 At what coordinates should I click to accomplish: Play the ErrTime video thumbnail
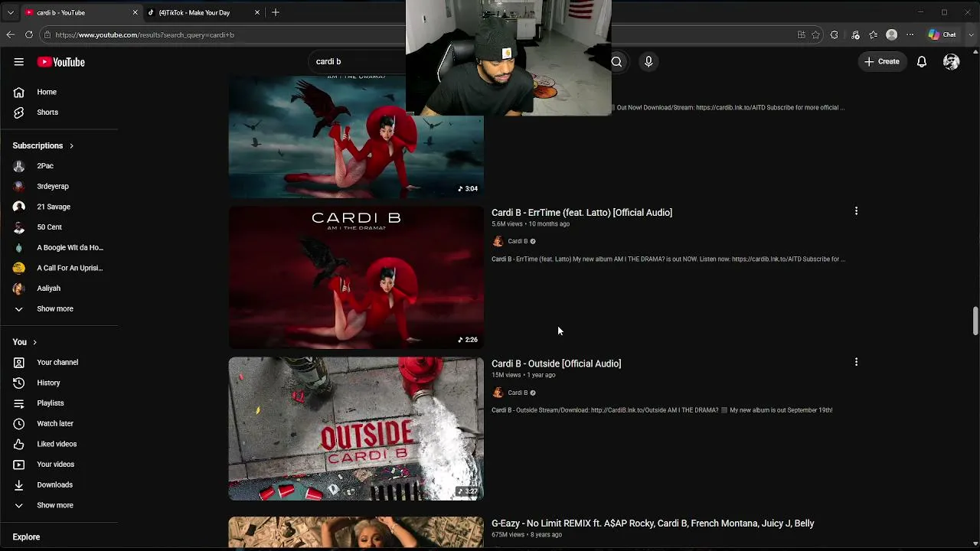point(356,277)
